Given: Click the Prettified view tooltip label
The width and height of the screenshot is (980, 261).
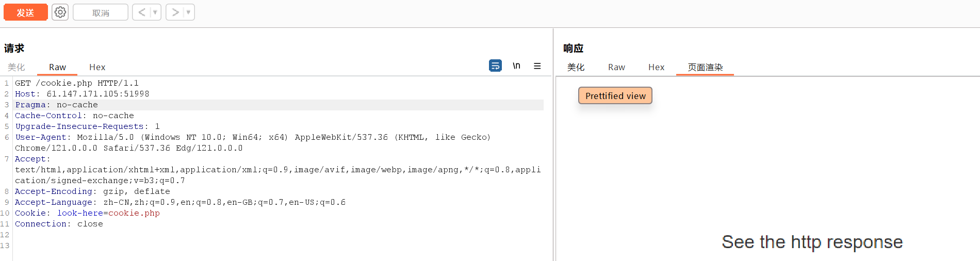Looking at the screenshot, I should point(615,96).
